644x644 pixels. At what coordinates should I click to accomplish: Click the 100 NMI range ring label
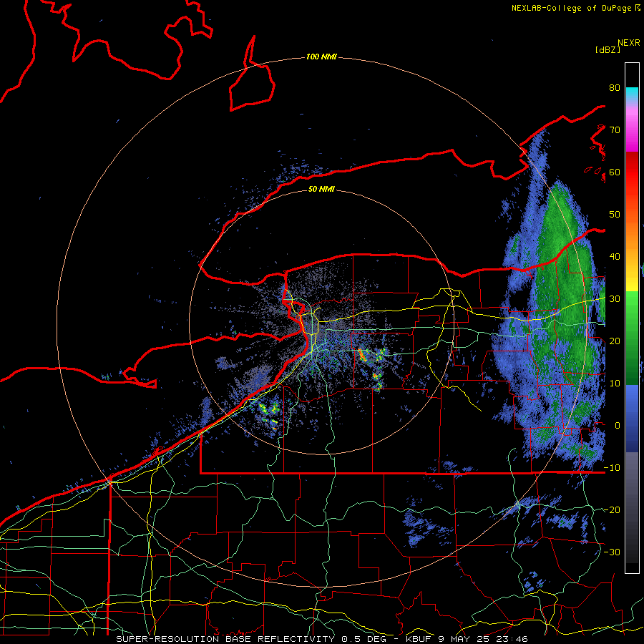point(321,57)
